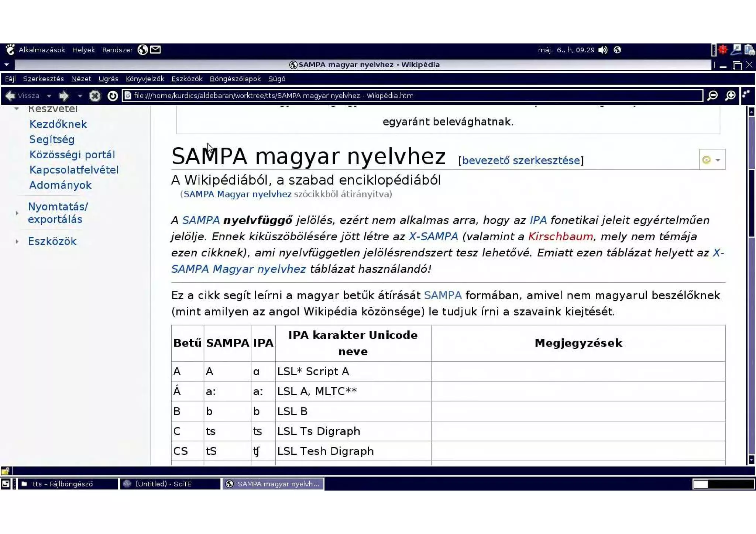Open the Forward history dropdown arrow
756x534 pixels.
(x=80, y=96)
